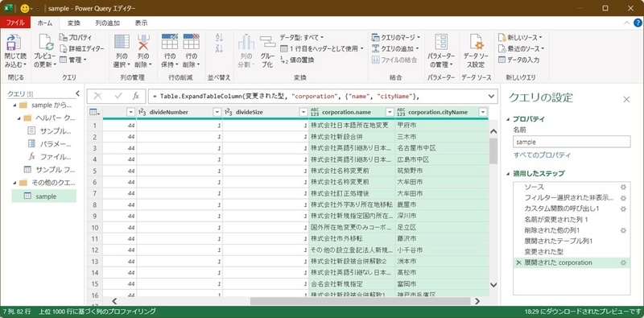Click the smiley feedback icon in title bar
Image resolution: width=644 pixels, height=318 pixels.
[x=25, y=8]
